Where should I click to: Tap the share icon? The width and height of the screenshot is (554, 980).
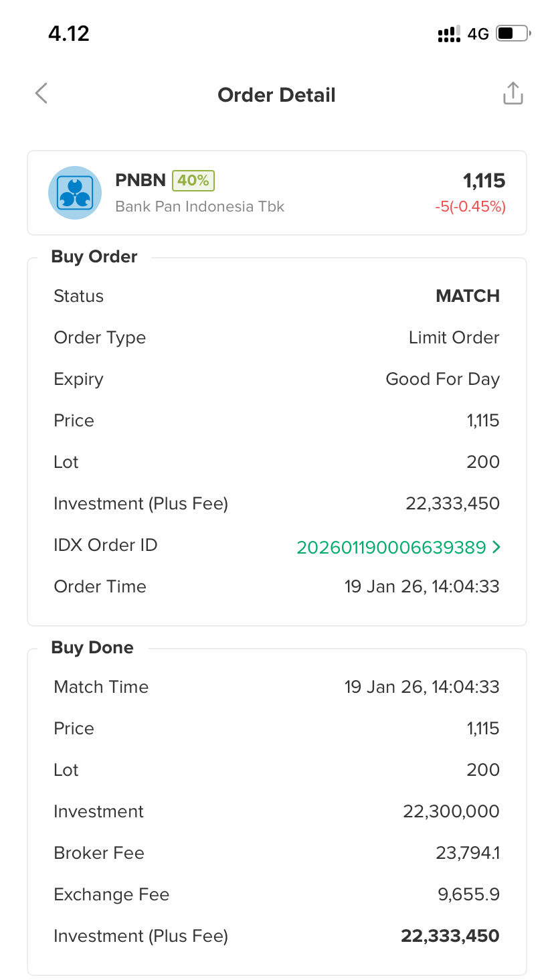tap(513, 94)
